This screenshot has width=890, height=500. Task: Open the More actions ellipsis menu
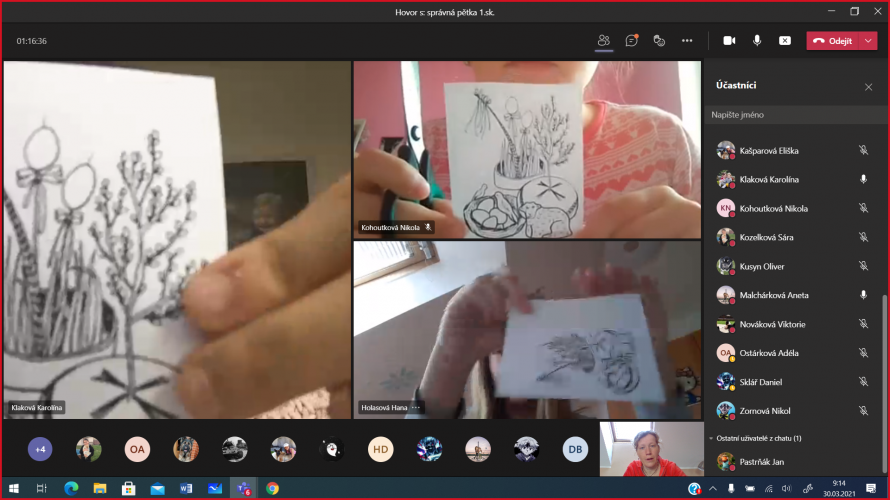(687, 41)
